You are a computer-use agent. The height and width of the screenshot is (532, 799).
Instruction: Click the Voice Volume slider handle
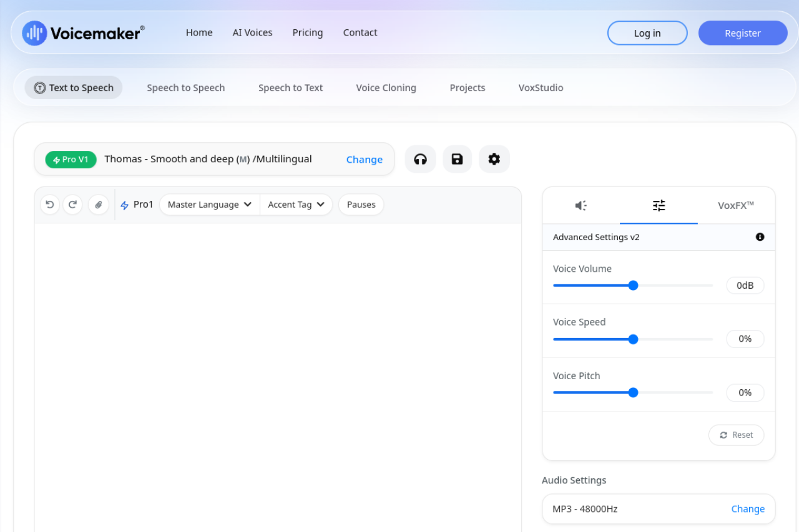633,286
